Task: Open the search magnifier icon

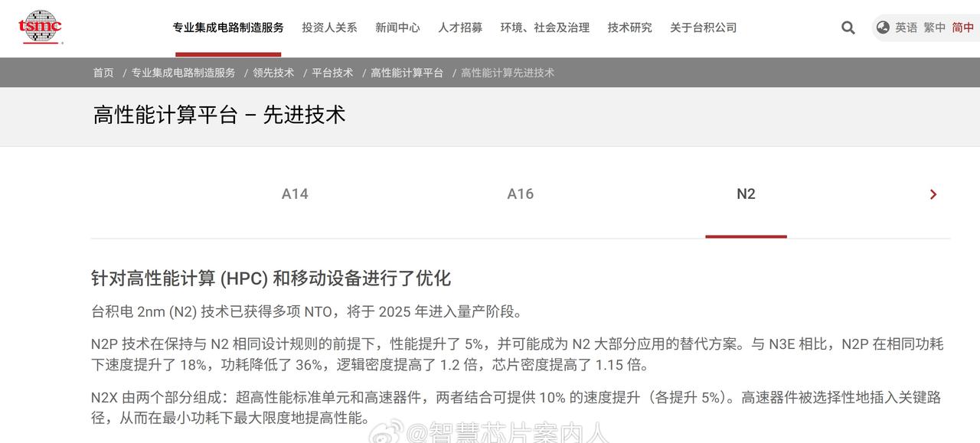Action: click(848, 28)
